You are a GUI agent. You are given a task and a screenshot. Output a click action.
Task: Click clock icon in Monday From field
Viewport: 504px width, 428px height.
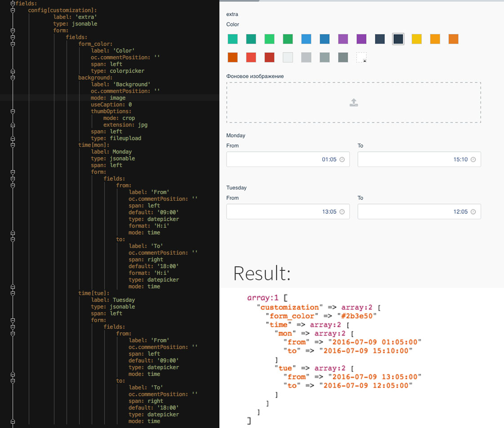tap(342, 159)
